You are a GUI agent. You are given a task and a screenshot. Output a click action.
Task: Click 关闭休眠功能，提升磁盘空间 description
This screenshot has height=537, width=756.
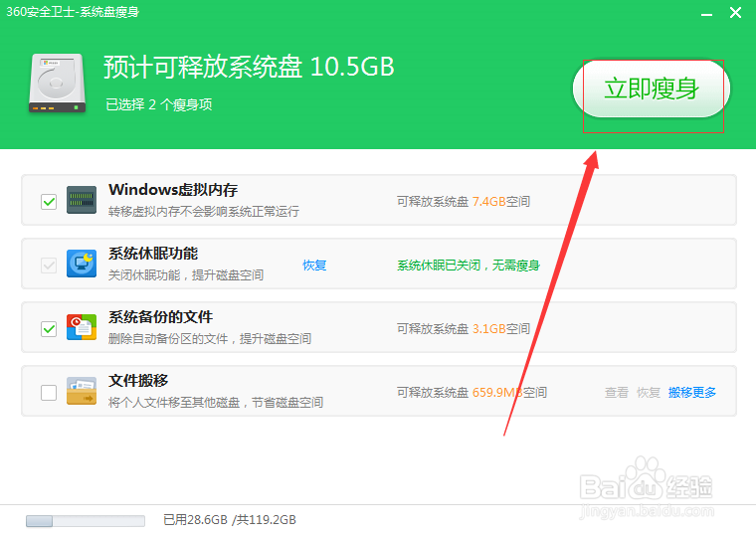tap(186, 274)
